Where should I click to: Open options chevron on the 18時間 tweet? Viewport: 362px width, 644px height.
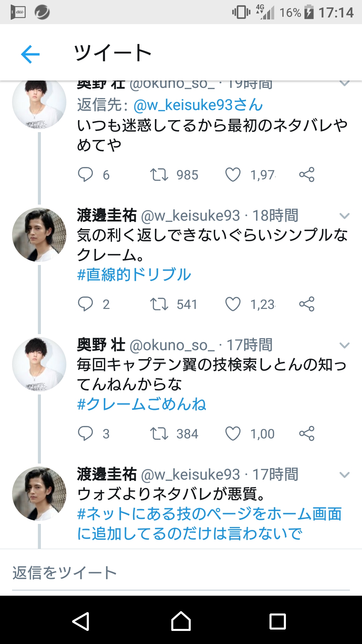pos(345,216)
